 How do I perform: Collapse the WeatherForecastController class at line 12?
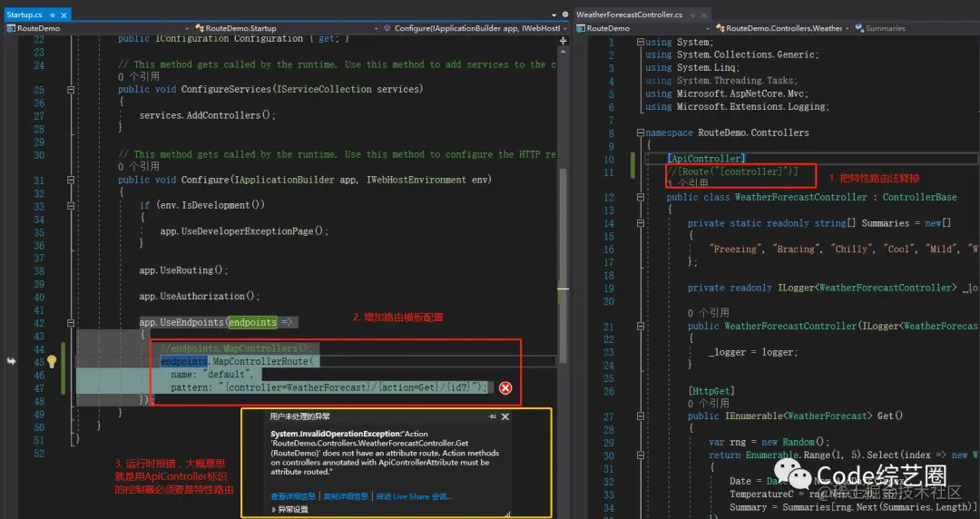(640, 197)
